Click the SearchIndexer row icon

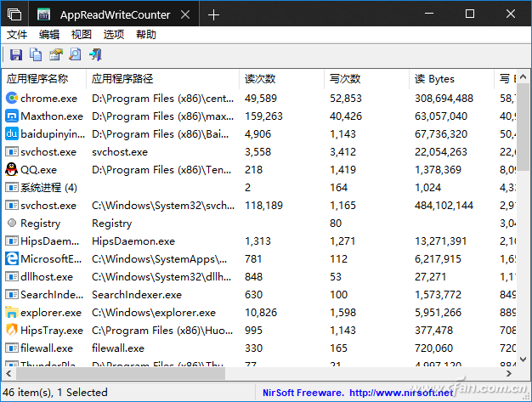click(x=12, y=294)
